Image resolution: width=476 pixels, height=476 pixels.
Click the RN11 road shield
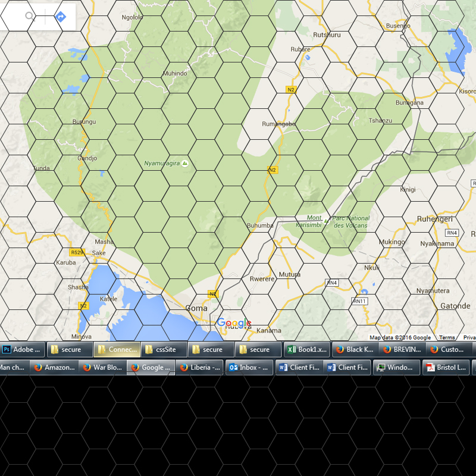pyautogui.click(x=359, y=301)
